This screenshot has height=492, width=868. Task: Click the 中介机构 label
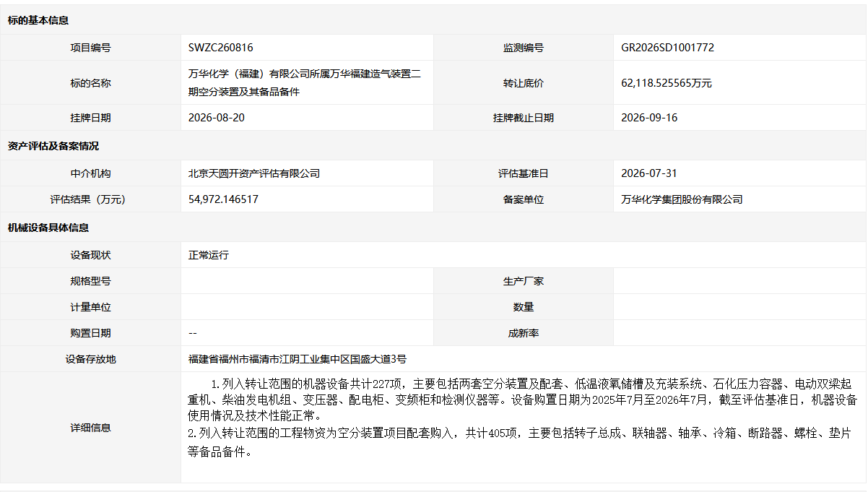[x=90, y=173]
